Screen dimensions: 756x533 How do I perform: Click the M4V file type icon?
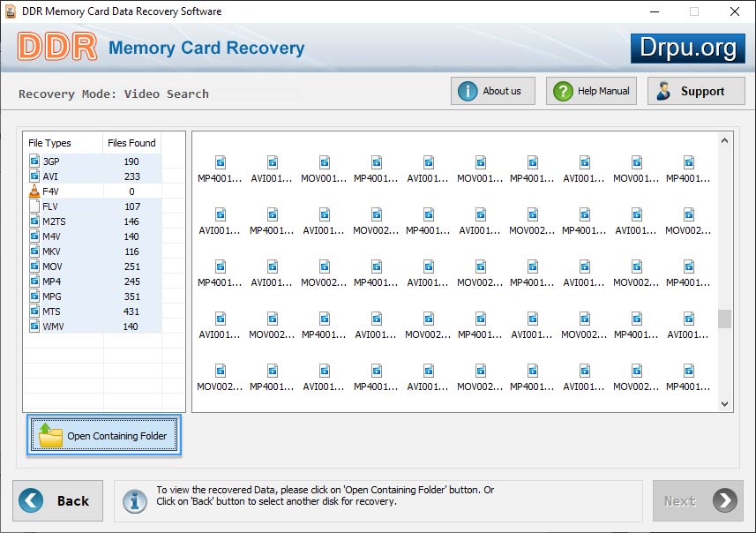click(34, 236)
